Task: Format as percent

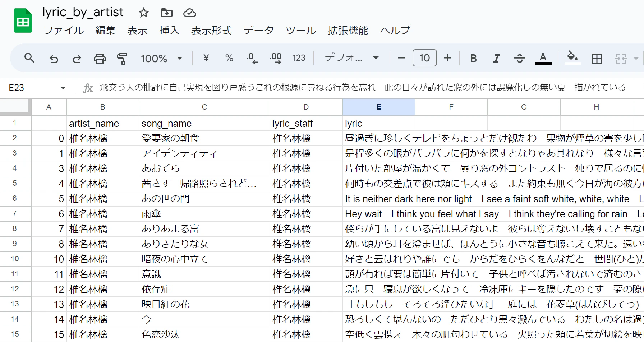Action: (x=229, y=58)
